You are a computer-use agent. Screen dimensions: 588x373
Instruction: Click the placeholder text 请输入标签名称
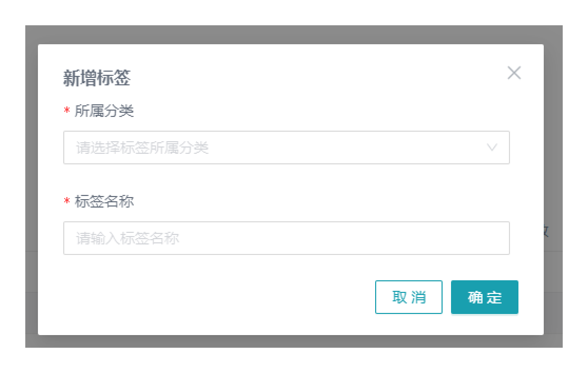128,239
